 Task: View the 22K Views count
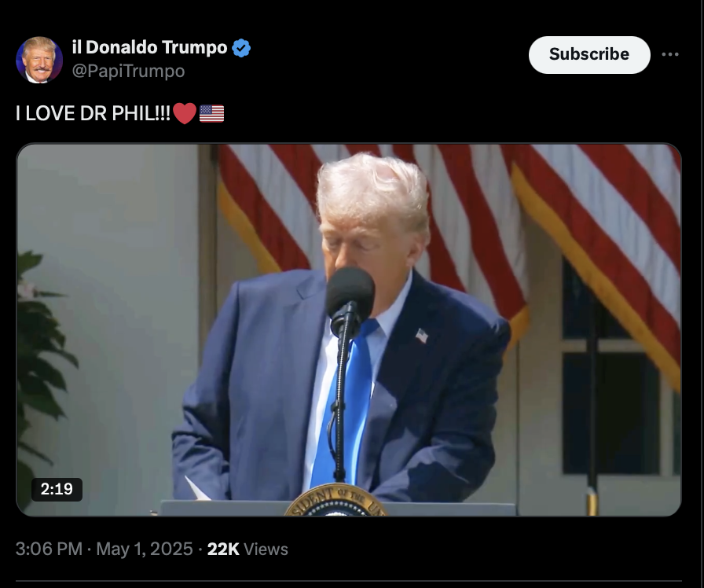tap(247, 549)
